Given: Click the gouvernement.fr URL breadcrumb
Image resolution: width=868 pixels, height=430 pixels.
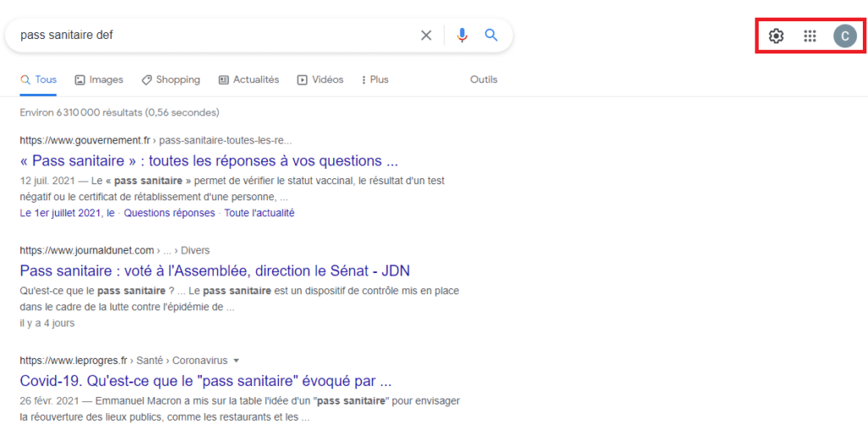Looking at the screenshot, I should pyautogui.click(x=156, y=140).
